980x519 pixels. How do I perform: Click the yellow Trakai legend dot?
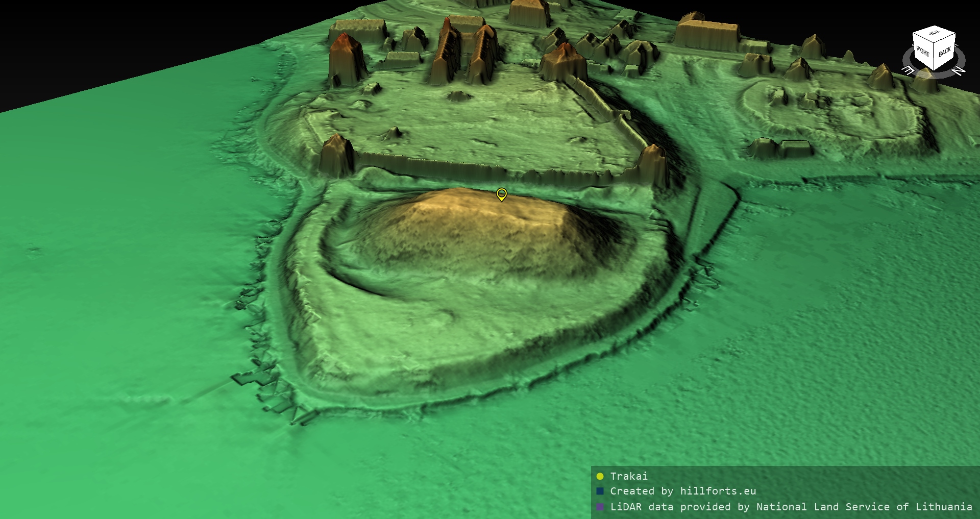(x=600, y=476)
